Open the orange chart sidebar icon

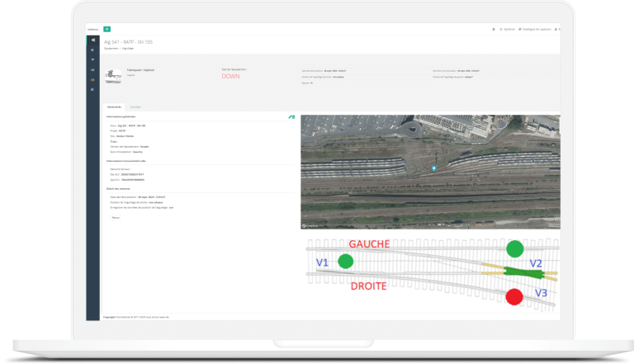click(93, 80)
